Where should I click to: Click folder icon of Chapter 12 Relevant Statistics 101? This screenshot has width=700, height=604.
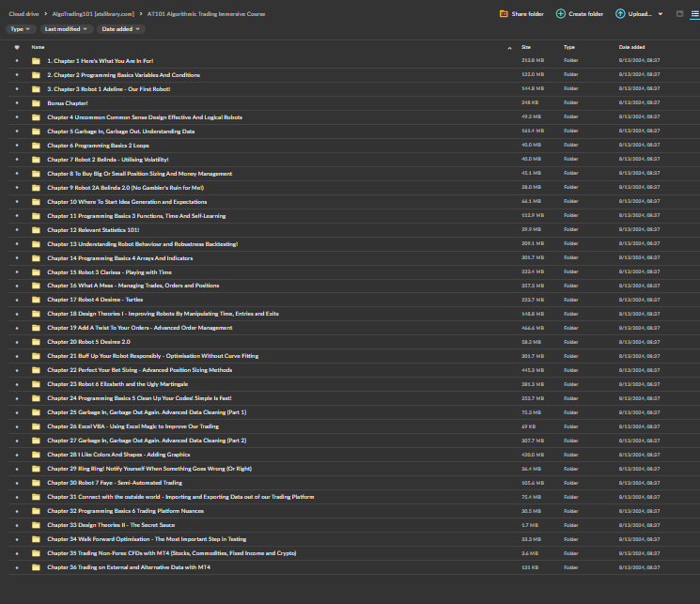click(x=36, y=230)
